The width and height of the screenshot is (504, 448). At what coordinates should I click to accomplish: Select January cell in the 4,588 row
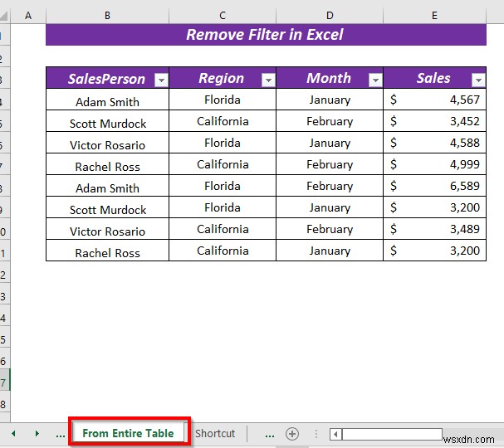[x=330, y=143]
